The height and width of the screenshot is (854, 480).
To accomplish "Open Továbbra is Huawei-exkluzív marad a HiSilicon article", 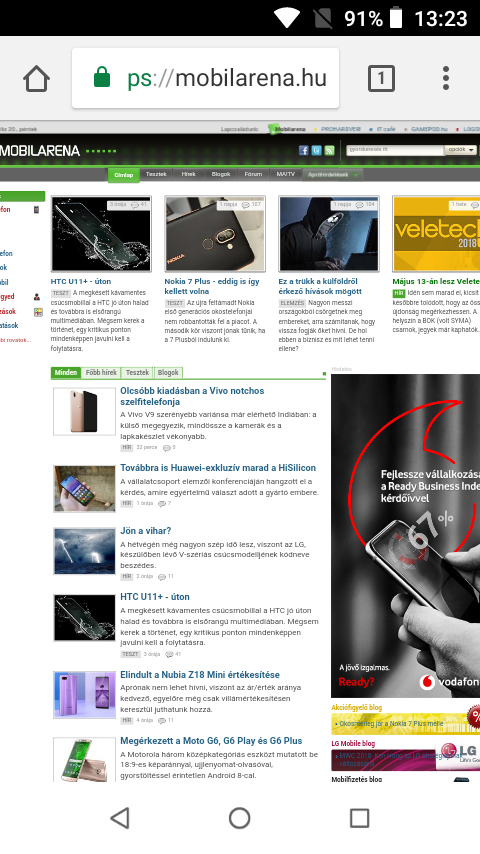I will (x=218, y=468).
